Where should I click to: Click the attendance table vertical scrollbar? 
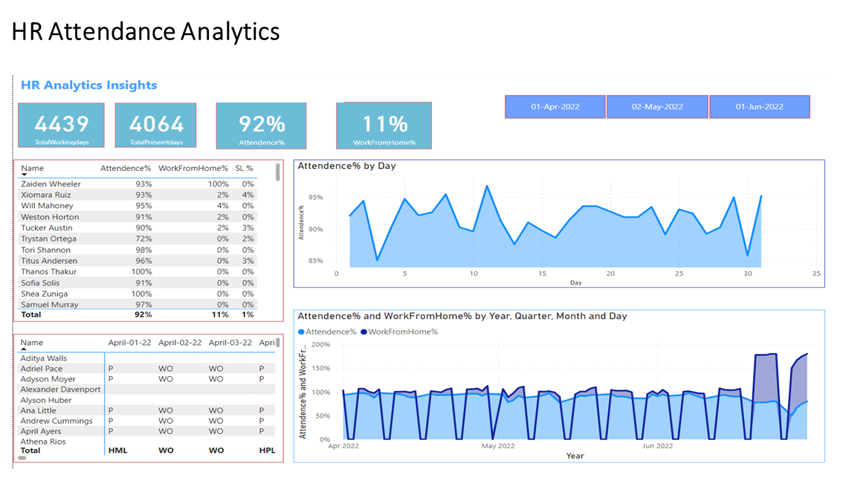pos(278,172)
